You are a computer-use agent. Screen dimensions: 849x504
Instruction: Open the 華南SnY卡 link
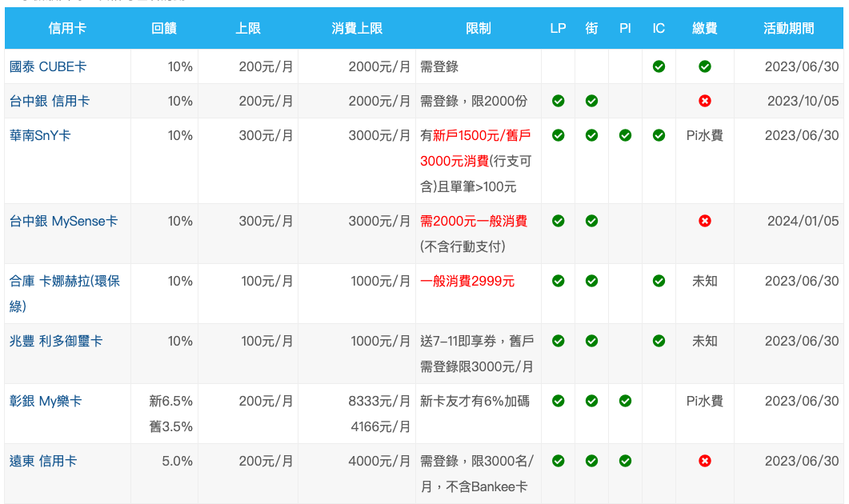40,135
